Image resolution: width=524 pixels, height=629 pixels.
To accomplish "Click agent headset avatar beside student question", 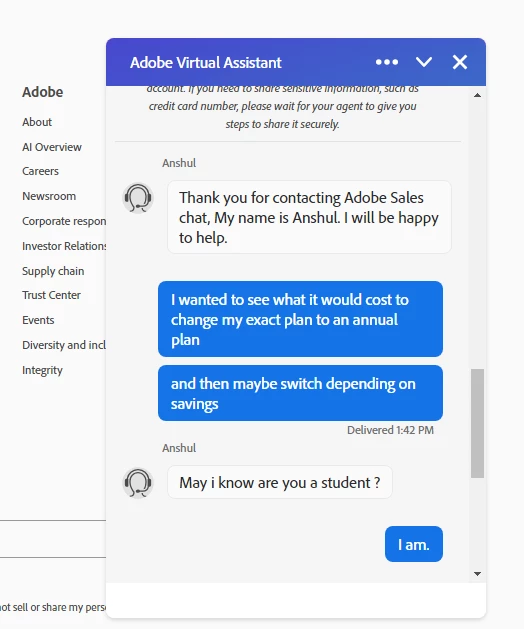I will tap(138, 483).
